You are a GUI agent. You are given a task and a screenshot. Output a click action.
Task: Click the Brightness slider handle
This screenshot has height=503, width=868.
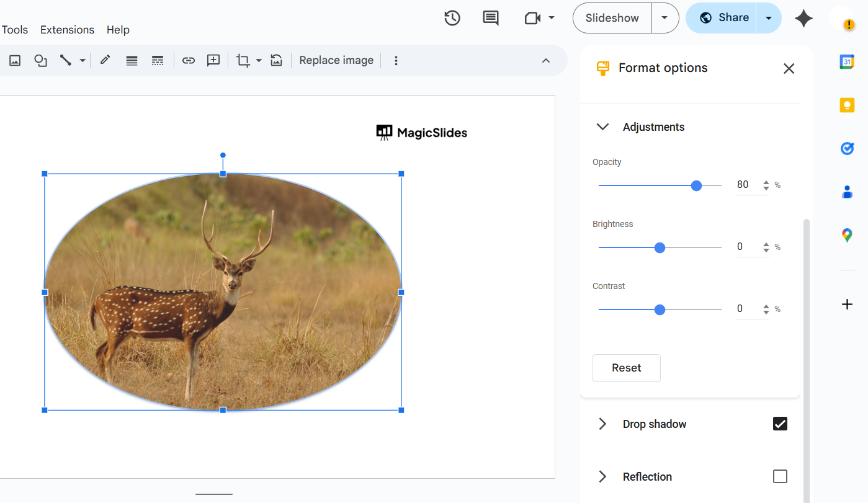click(660, 247)
